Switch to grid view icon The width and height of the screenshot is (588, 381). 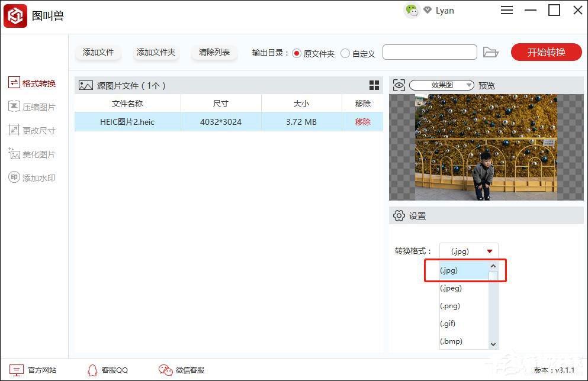(374, 85)
